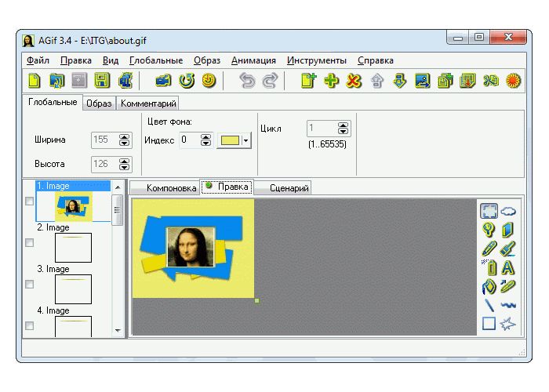The image size is (549, 392).
Task: Open the Глобальные menu in menu bar
Action: click(156, 60)
